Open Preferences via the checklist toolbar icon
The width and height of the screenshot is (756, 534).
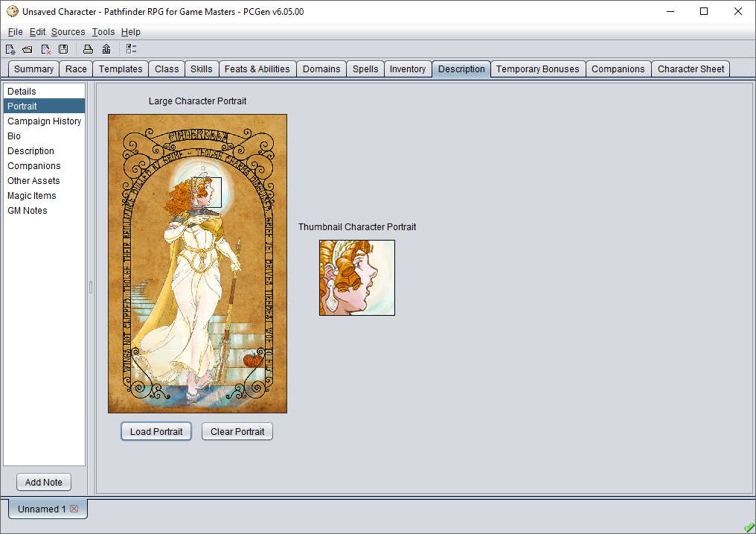coord(131,49)
